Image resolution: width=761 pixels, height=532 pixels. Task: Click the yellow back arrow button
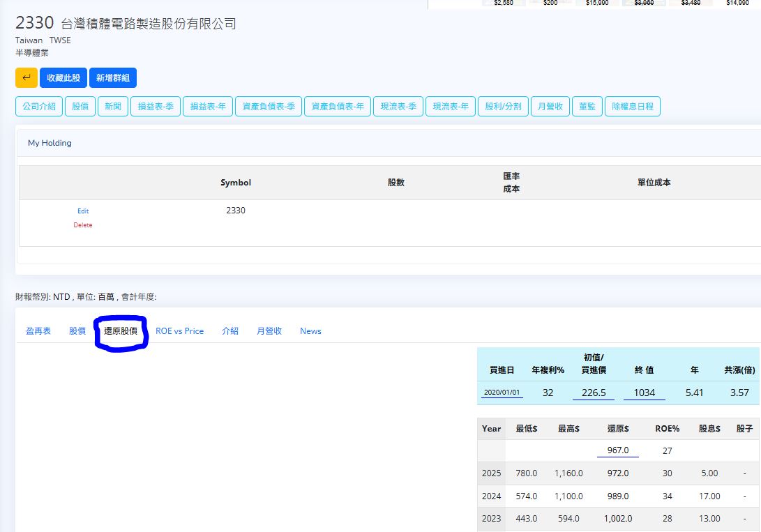27,77
